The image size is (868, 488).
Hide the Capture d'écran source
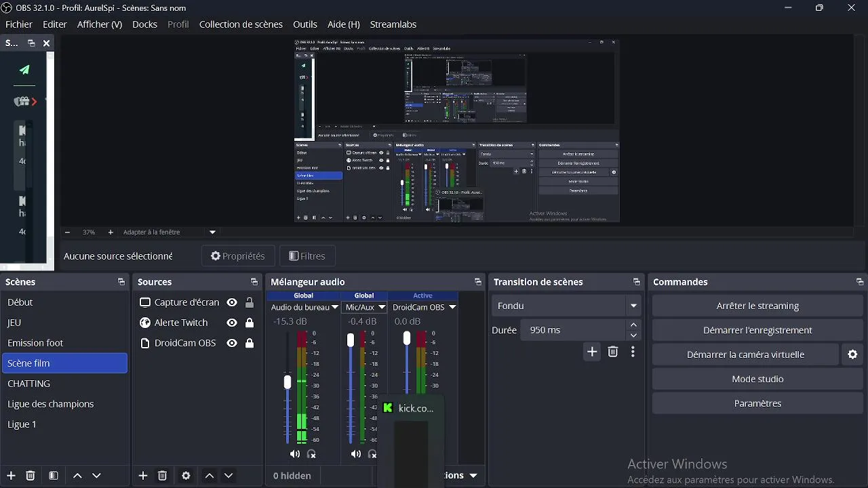[x=232, y=302]
